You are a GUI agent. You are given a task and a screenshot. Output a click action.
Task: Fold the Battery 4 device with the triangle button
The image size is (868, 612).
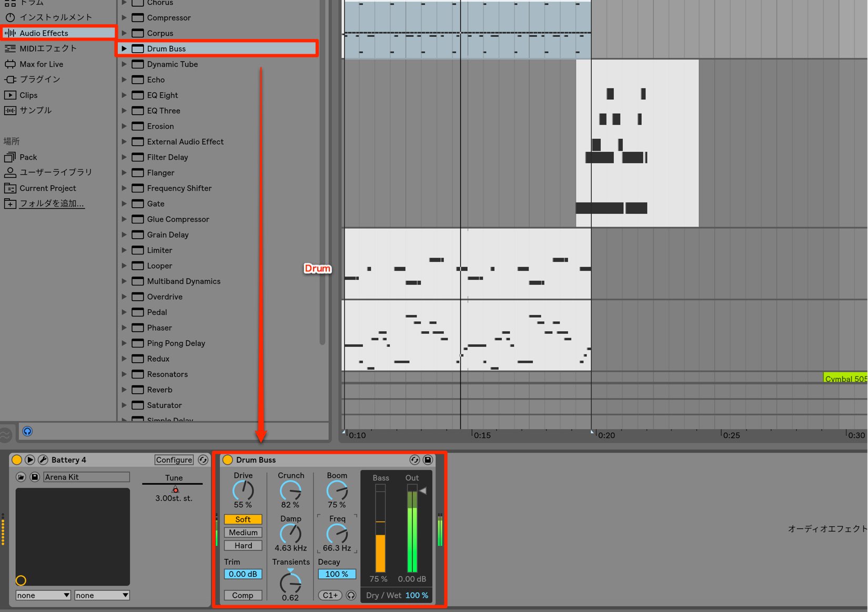pyautogui.click(x=30, y=460)
